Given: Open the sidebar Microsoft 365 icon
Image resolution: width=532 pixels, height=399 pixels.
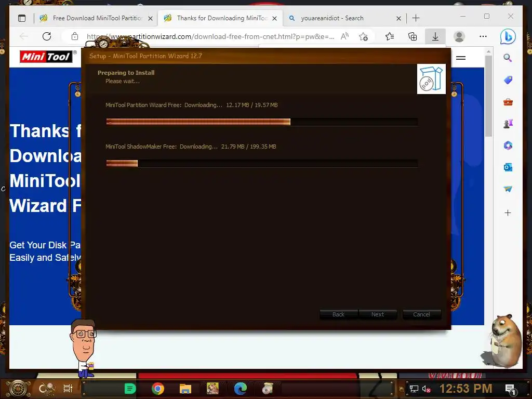Looking at the screenshot, I should [x=508, y=145].
